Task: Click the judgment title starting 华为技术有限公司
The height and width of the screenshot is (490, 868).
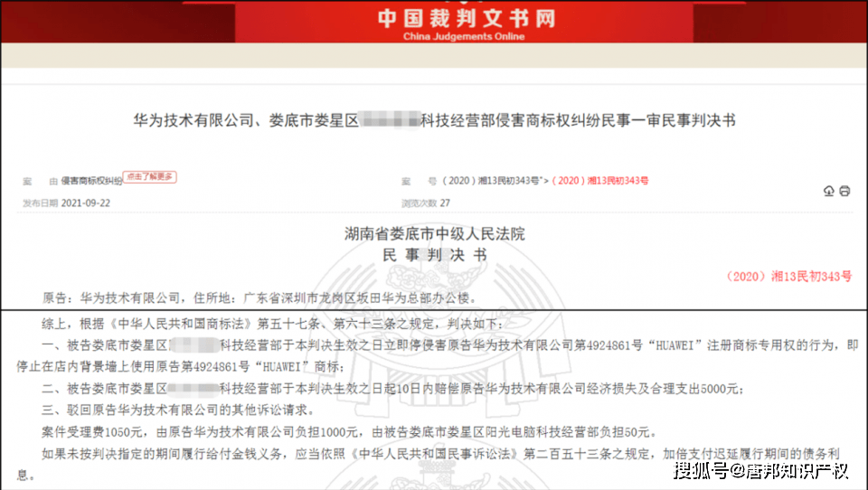Action: point(434,120)
